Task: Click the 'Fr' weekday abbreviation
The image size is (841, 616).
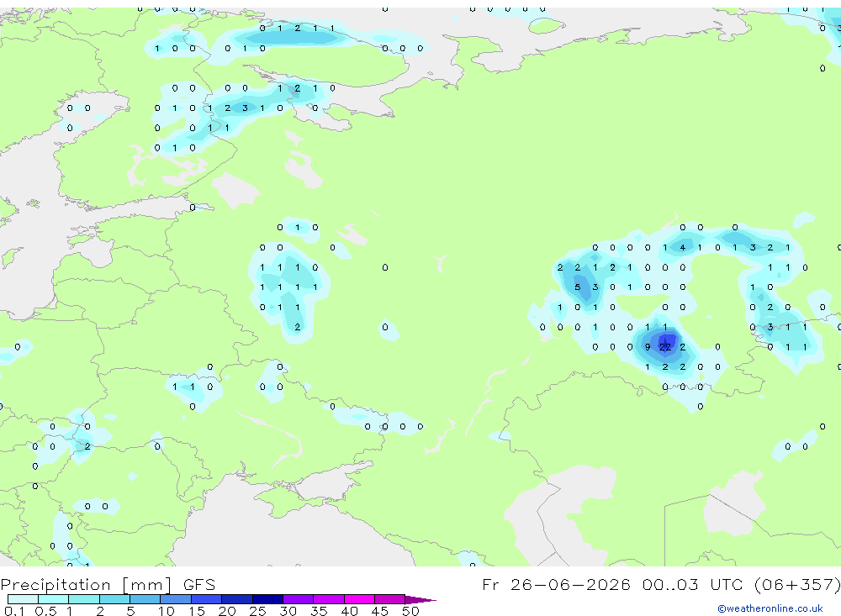Action: click(x=490, y=584)
